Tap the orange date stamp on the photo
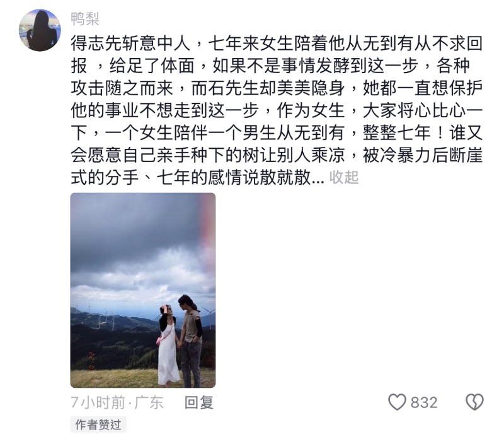 (92, 361)
